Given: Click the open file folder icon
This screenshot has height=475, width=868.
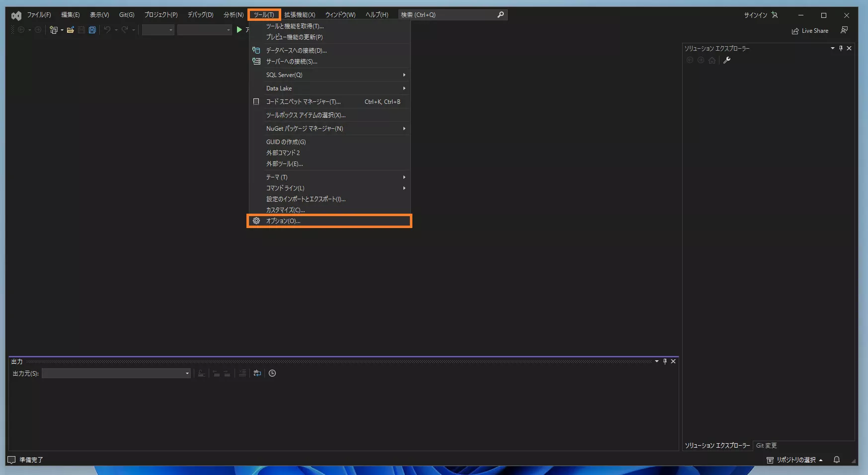Looking at the screenshot, I should 71,30.
